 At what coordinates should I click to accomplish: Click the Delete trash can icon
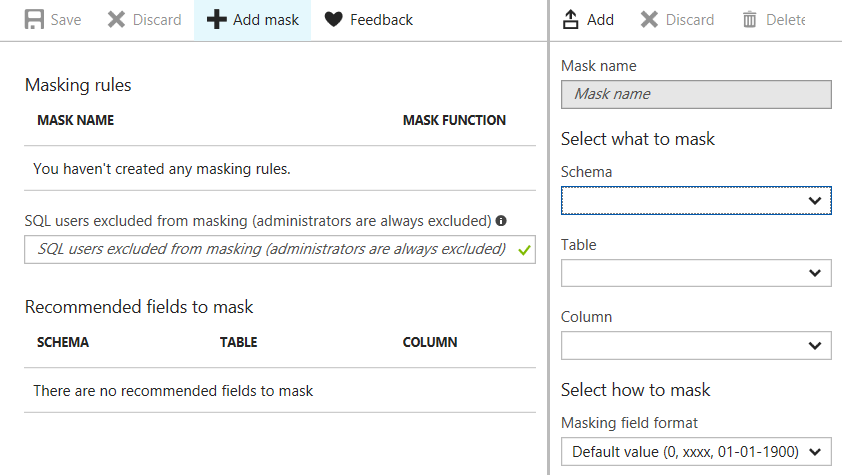pos(750,20)
